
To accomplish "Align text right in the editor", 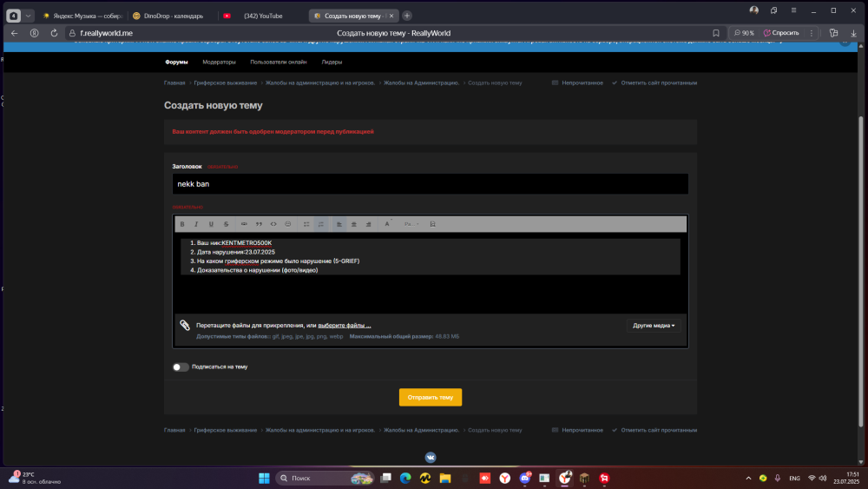I will click(369, 224).
